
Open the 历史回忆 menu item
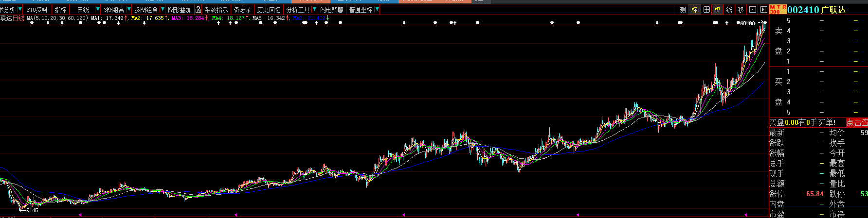[x=269, y=10]
